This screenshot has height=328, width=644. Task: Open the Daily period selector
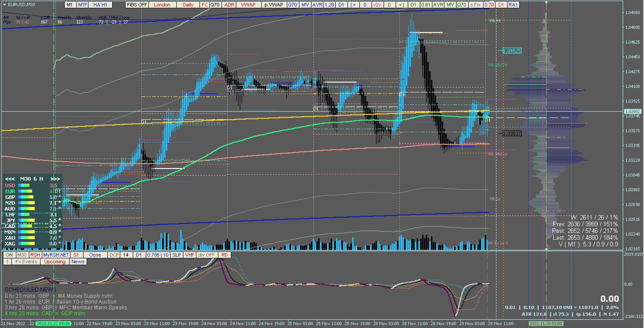[188, 5]
